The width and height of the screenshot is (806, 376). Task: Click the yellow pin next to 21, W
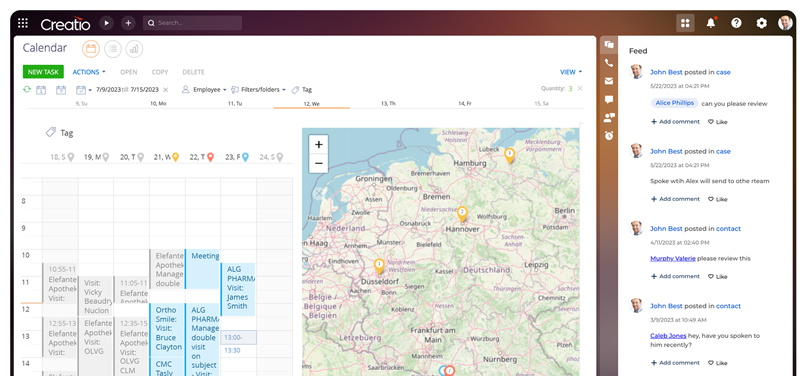click(x=175, y=157)
